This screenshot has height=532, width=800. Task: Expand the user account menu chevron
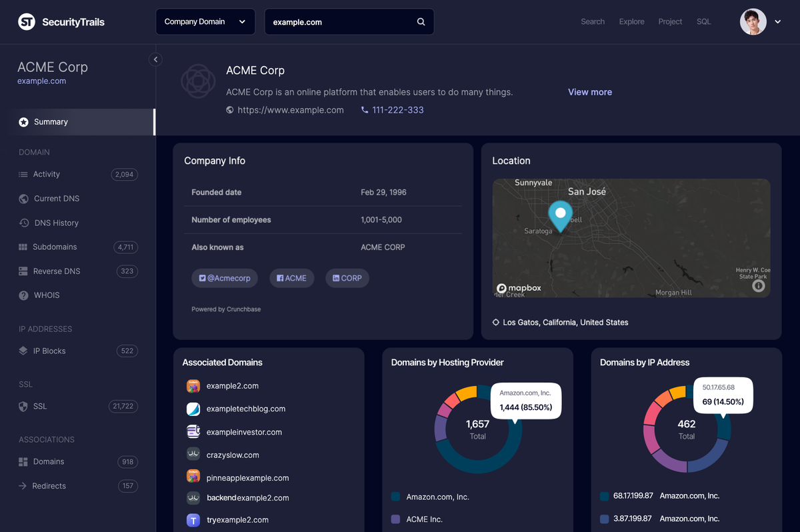(778, 22)
